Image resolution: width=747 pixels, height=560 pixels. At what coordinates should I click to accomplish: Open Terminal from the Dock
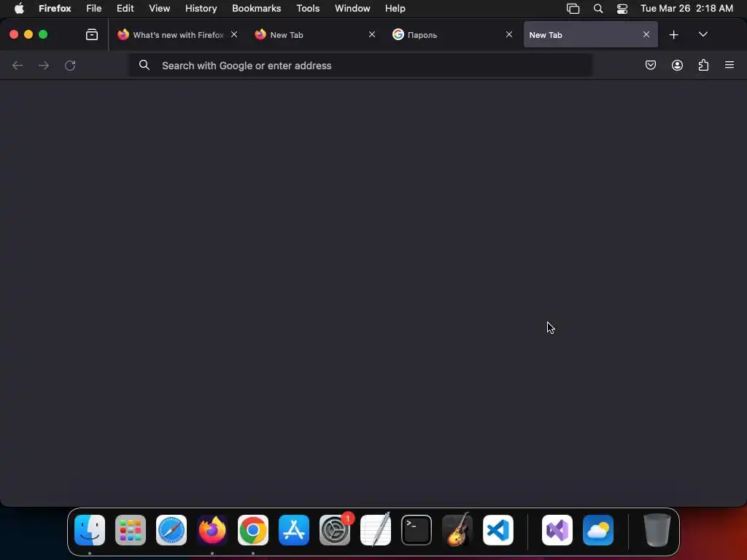417,530
